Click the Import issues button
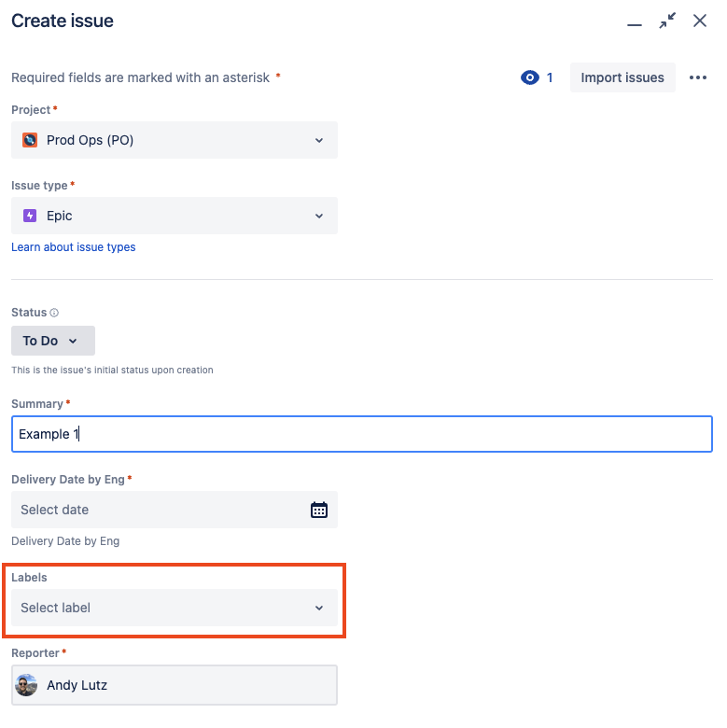 (x=622, y=77)
